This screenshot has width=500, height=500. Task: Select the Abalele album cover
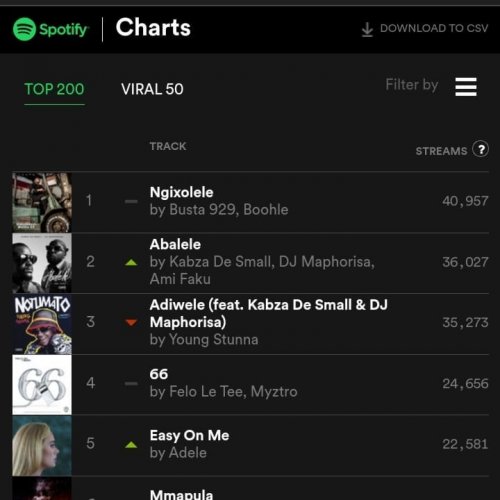click(42, 263)
